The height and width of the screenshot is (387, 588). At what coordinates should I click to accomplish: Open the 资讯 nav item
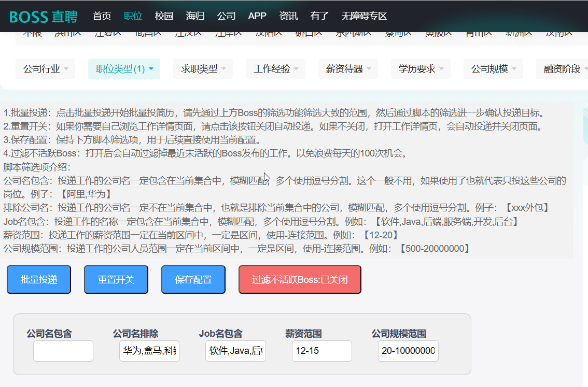tap(288, 16)
